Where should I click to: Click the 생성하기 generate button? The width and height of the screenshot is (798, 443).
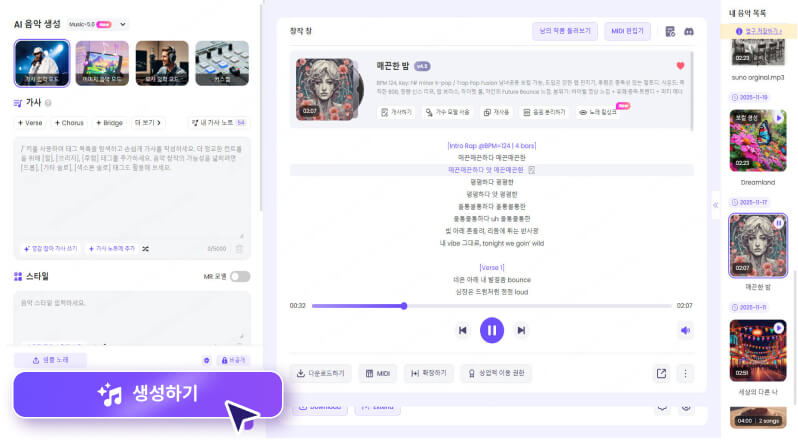[x=148, y=393]
